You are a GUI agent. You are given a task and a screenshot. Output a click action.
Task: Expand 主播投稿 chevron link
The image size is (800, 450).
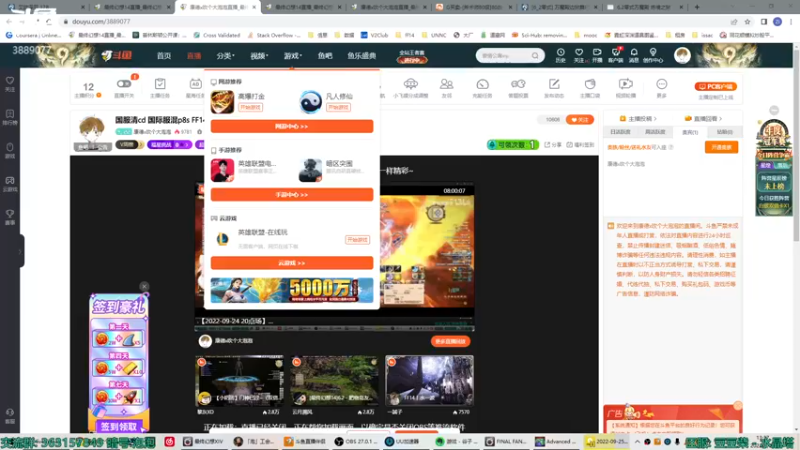638,118
